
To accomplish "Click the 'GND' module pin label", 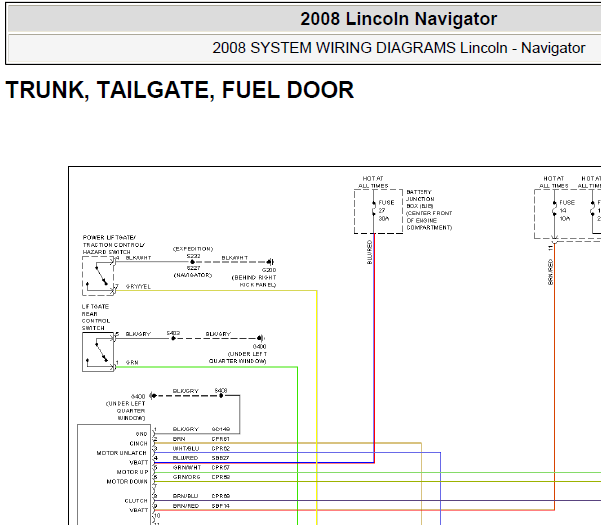I will click(141, 434).
